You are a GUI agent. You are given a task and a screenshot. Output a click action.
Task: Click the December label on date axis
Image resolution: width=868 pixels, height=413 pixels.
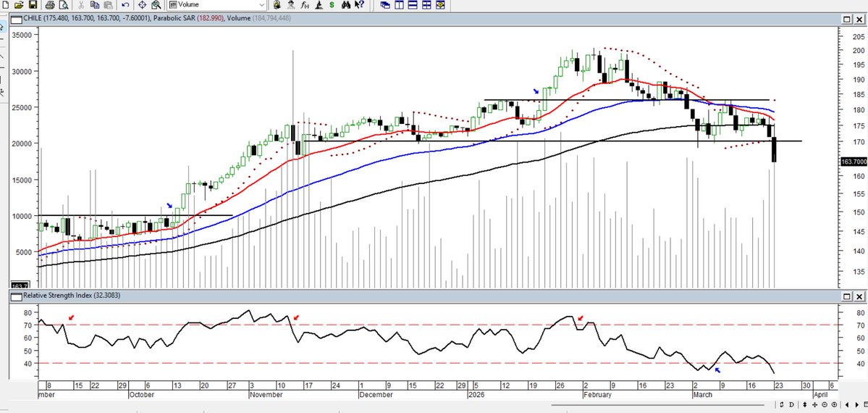(376, 395)
